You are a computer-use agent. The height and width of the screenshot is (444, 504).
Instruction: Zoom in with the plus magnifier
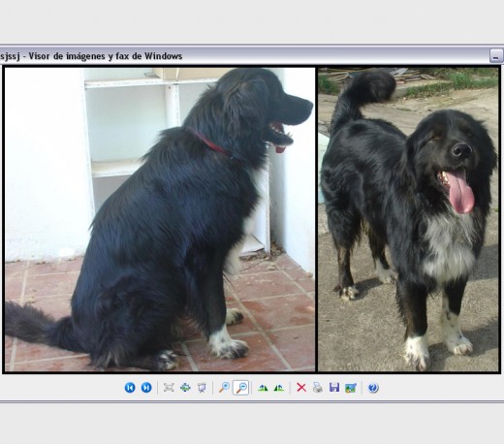pos(224,388)
